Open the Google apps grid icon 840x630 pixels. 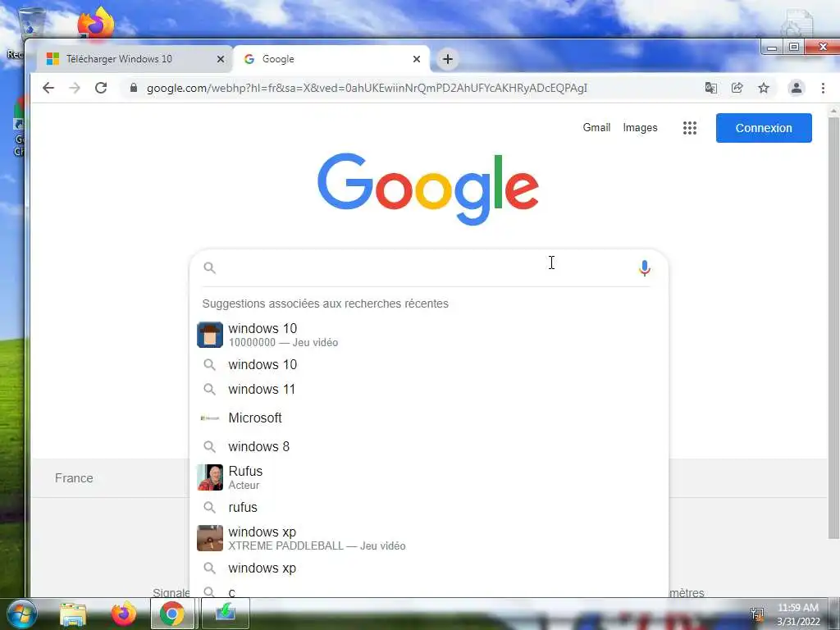click(x=689, y=127)
